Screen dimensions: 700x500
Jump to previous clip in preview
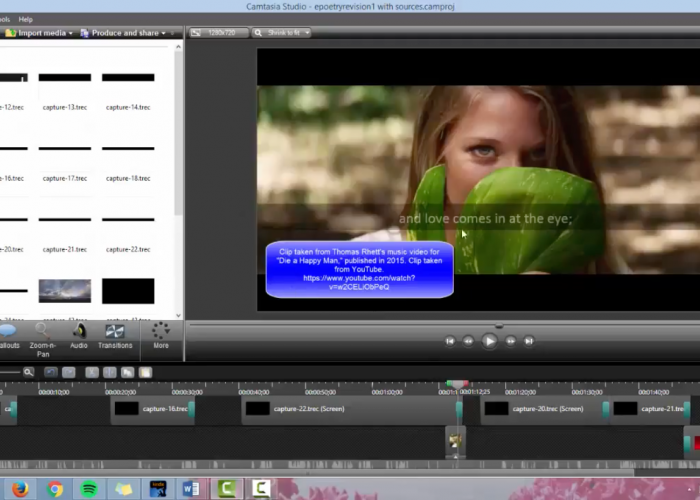click(x=450, y=341)
